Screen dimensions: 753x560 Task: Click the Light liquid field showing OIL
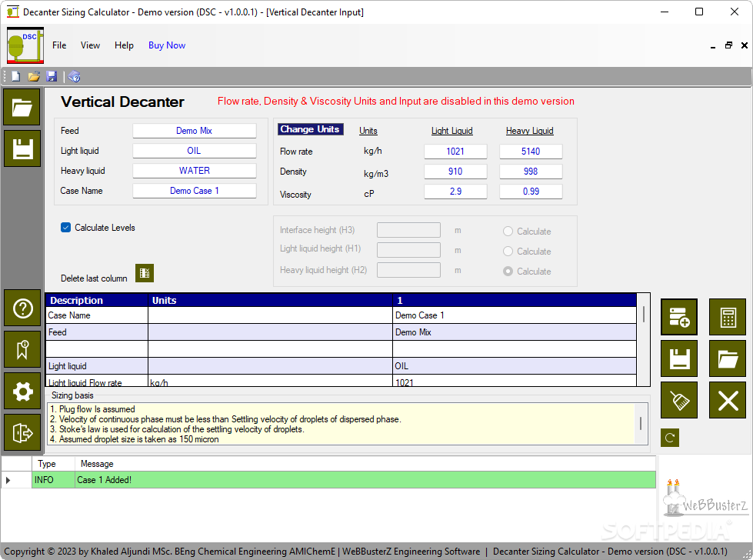194,151
